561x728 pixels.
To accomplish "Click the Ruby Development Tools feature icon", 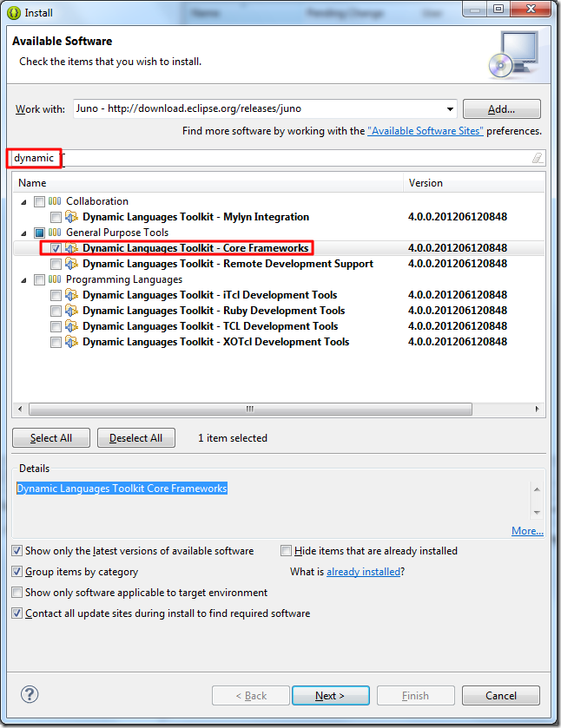I will pyautogui.click(x=71, y=310).
